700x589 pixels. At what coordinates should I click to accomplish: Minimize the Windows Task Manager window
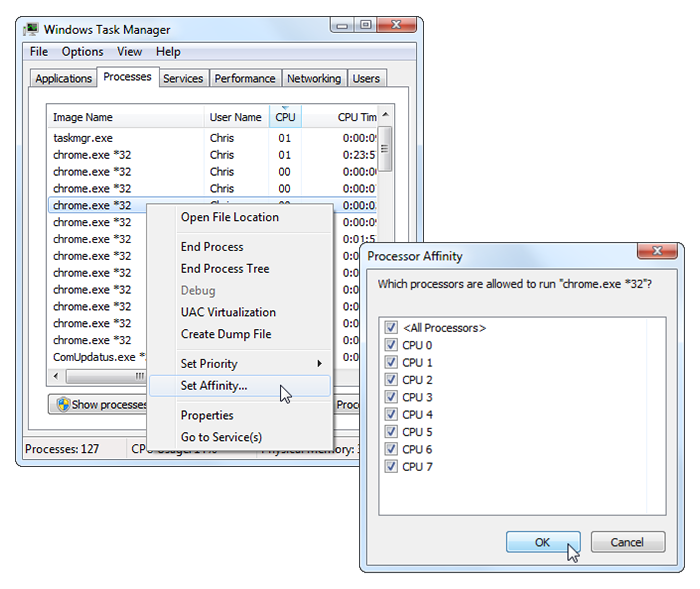[x=342, y=25]
